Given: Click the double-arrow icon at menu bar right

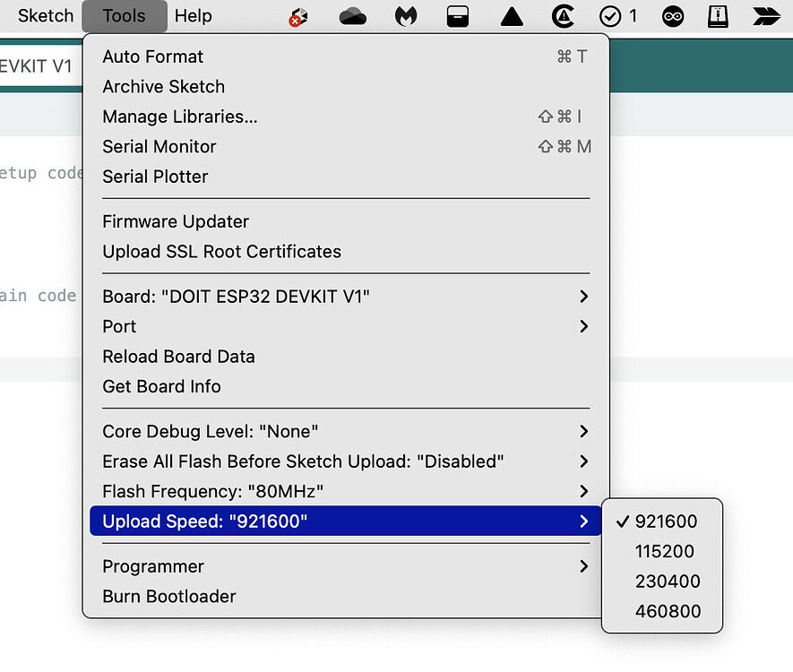Looking at the screenshot, I should tap(766, 15).
